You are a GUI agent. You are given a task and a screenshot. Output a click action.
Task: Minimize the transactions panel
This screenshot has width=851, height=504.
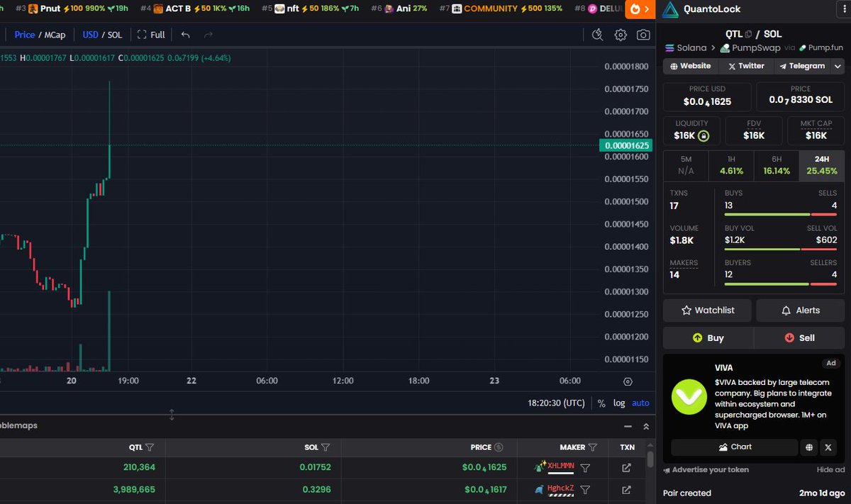coord(628,427)
